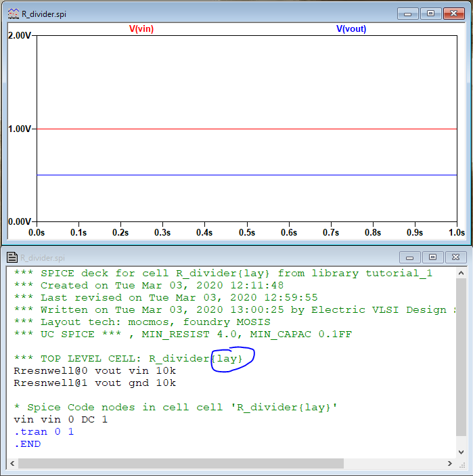Click the vertical scrollbar thumb in netlist
The image size is (473, 476).
tap(461, 357)
